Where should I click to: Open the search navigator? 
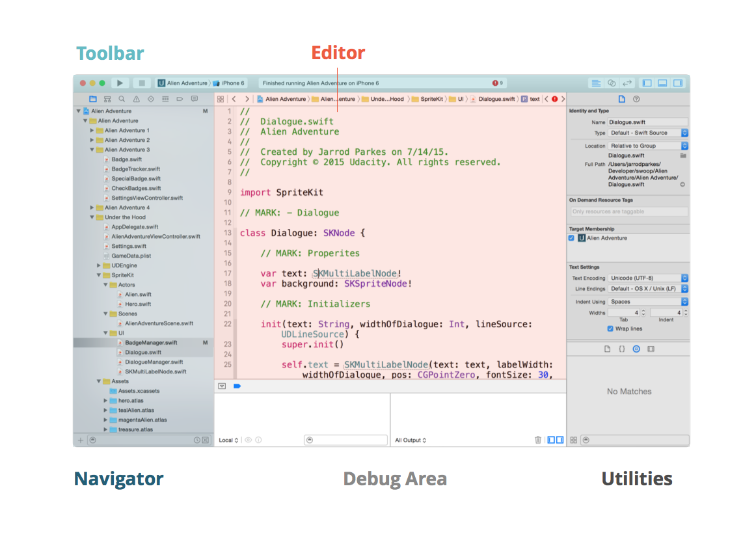[x=122, y=99]
